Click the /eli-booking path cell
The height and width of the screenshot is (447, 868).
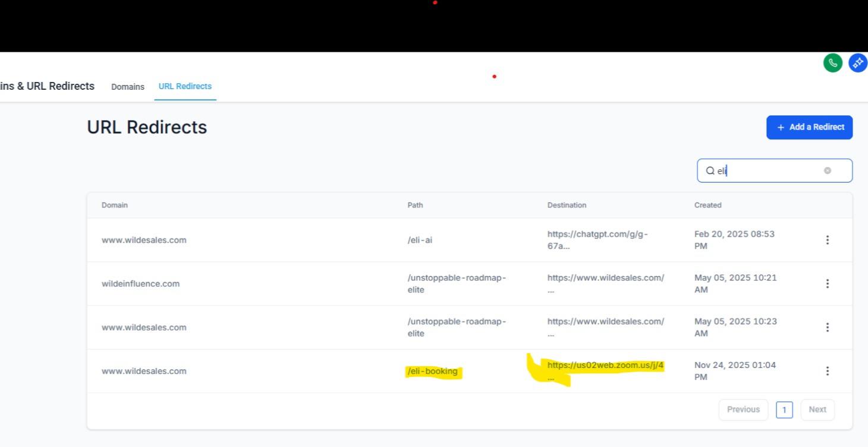432,372
